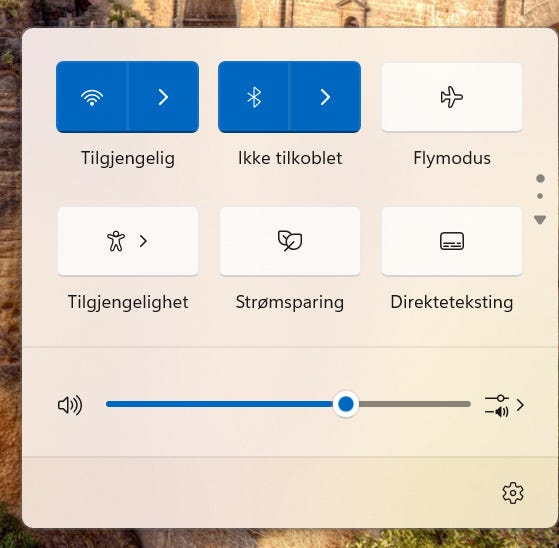Open all settings with the gear icon
The image size is (559, 548).
513,493
